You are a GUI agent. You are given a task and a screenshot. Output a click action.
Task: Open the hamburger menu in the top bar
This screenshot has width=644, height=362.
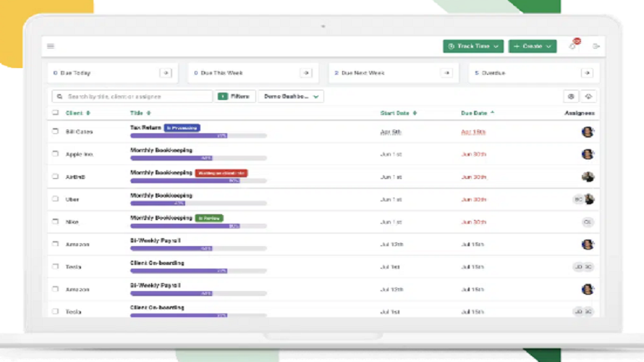tap(51, 46)
